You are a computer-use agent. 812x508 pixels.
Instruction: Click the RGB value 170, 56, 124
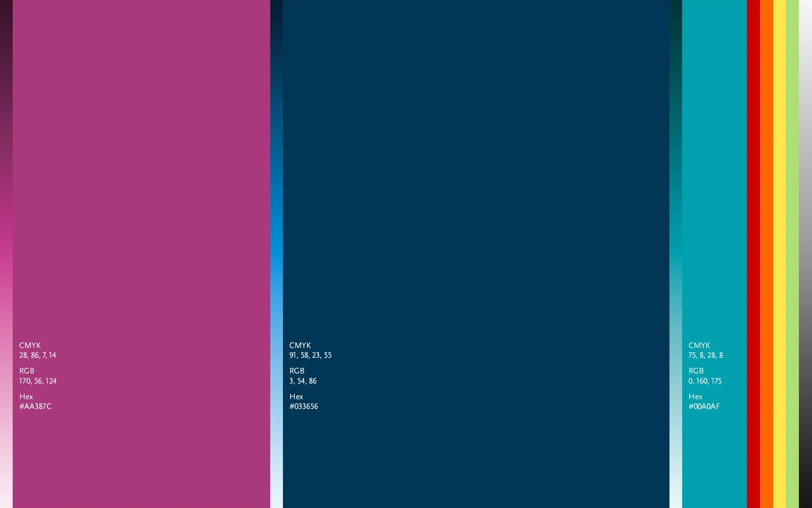38,381
